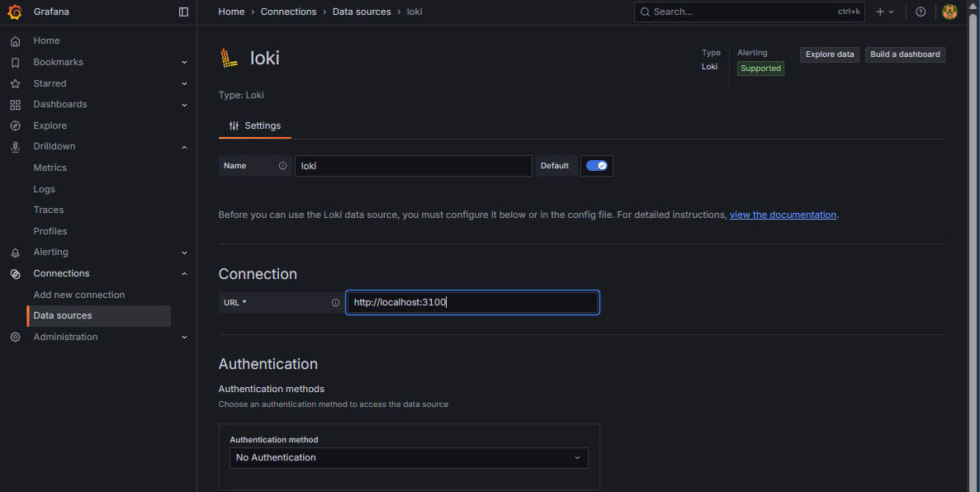Open the Authentication method dropdown
This screenshot has height=492, width=980.
tap(409, 457)
